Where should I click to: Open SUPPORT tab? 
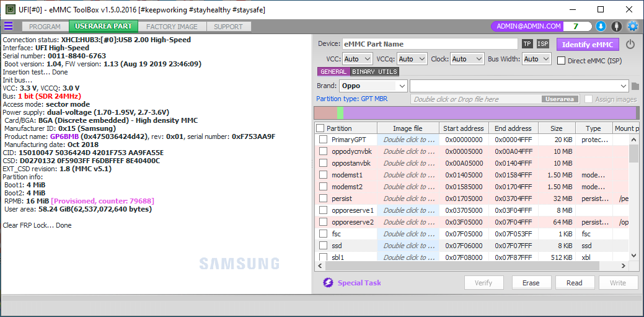click(x=228, y=27)
